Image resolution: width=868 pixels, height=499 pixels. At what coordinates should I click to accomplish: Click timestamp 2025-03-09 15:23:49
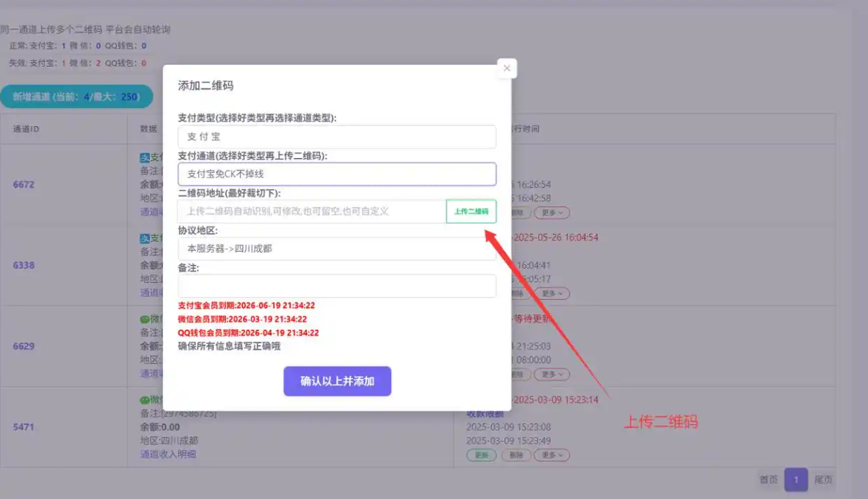[508, 441]
